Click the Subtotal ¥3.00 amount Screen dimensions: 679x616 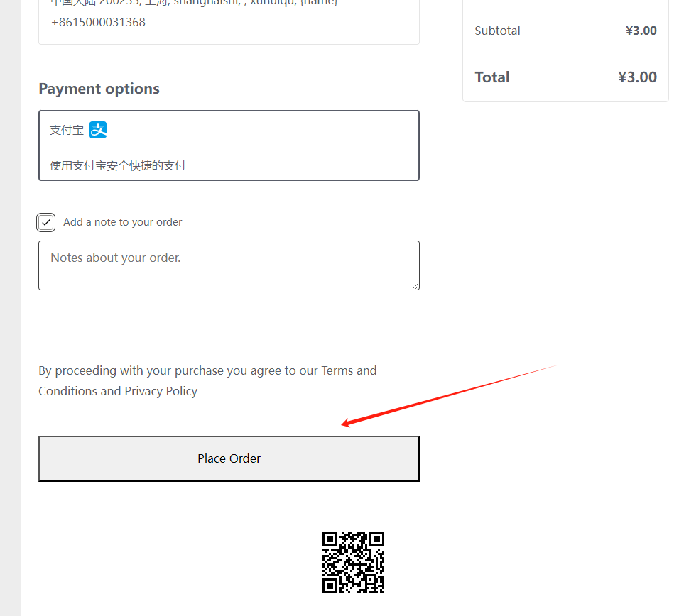point(641,31)
